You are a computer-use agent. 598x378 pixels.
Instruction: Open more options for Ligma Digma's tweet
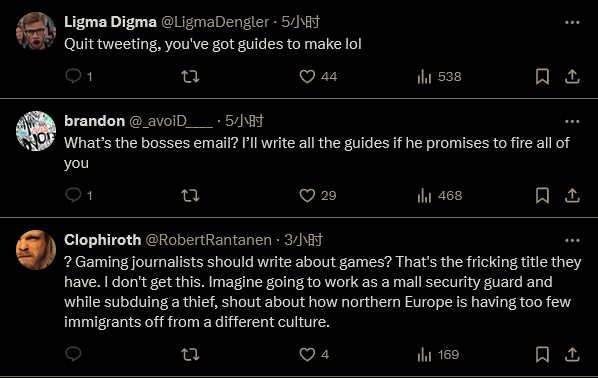[572, 23]
